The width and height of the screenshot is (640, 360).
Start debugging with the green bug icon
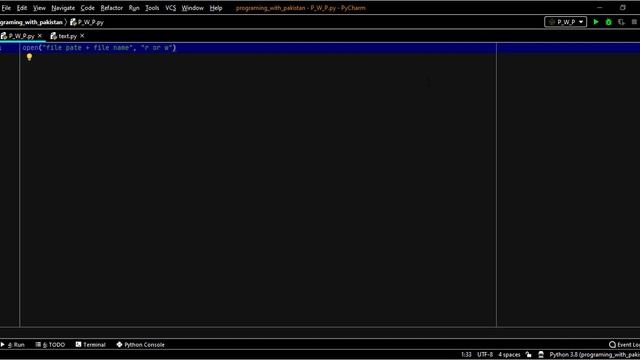609,22
